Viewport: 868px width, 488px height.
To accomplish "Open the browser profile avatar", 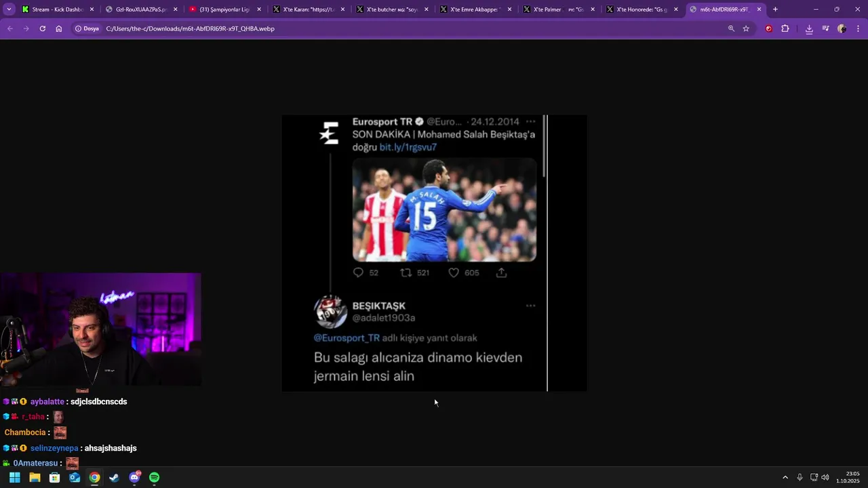I will point(842,28).
